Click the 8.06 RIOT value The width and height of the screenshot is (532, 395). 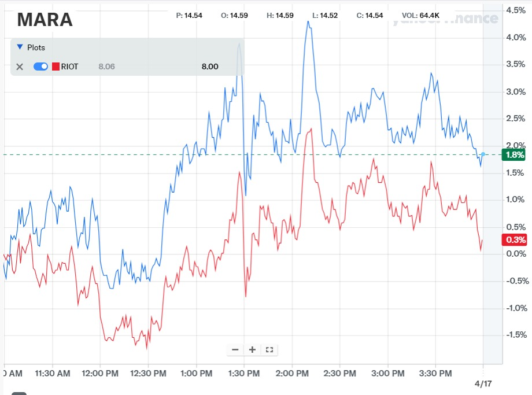click(x=106, y=67)
